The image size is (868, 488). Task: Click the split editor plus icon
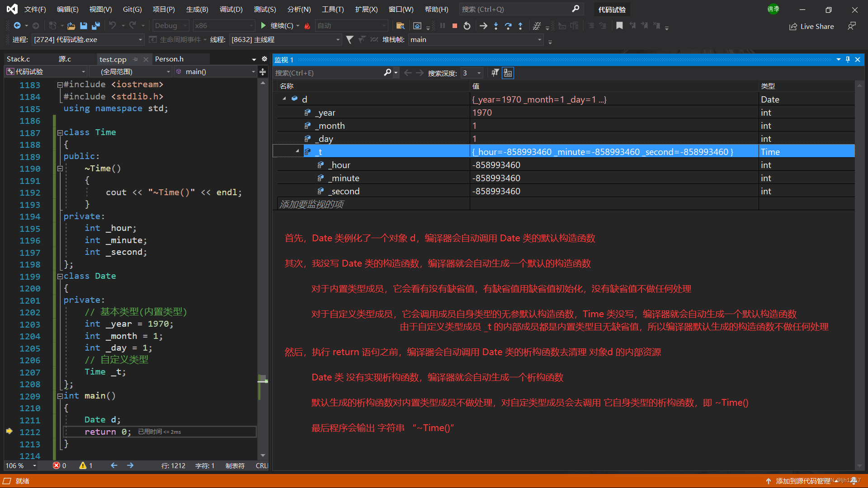[263, 72]
